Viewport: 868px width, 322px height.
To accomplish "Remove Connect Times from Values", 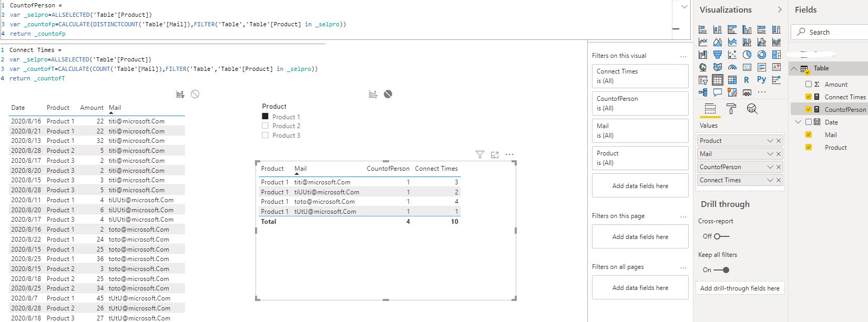I will (x=779, y=180).
